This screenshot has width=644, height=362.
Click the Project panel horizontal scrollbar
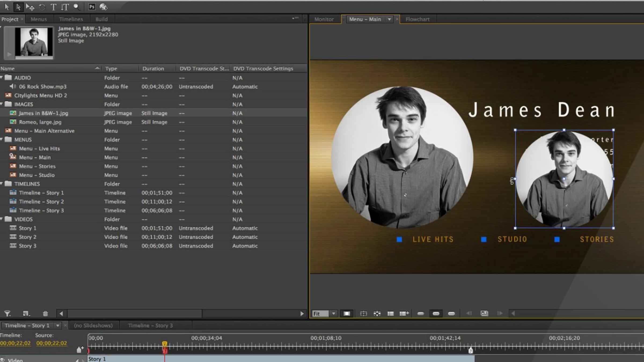click(x=134, y=313)
